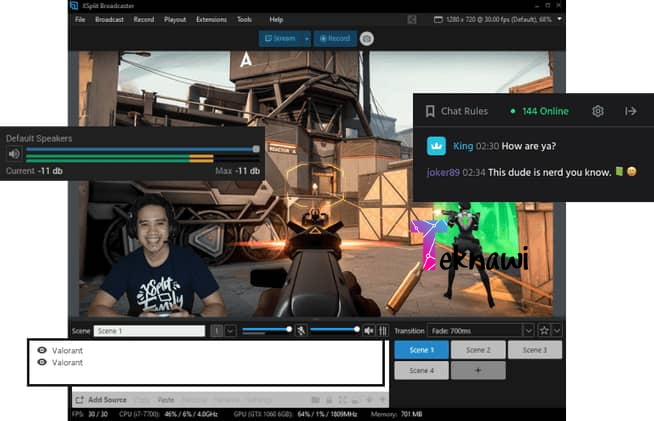Click the blue Stream button
The width and height of the screenshot is (654, 421).
(280, 38)
